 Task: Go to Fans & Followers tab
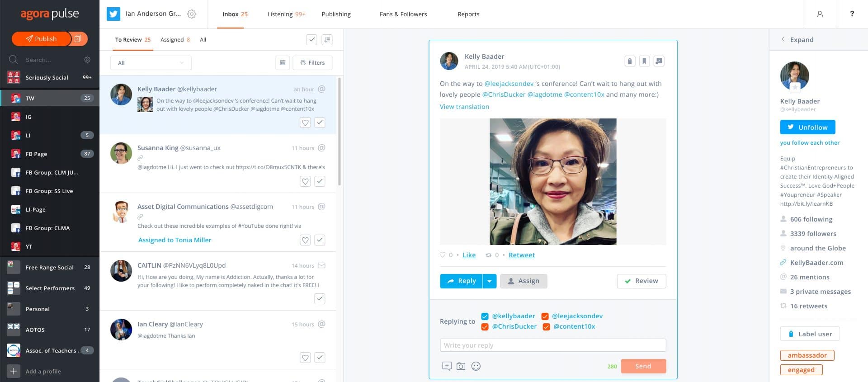403,14
